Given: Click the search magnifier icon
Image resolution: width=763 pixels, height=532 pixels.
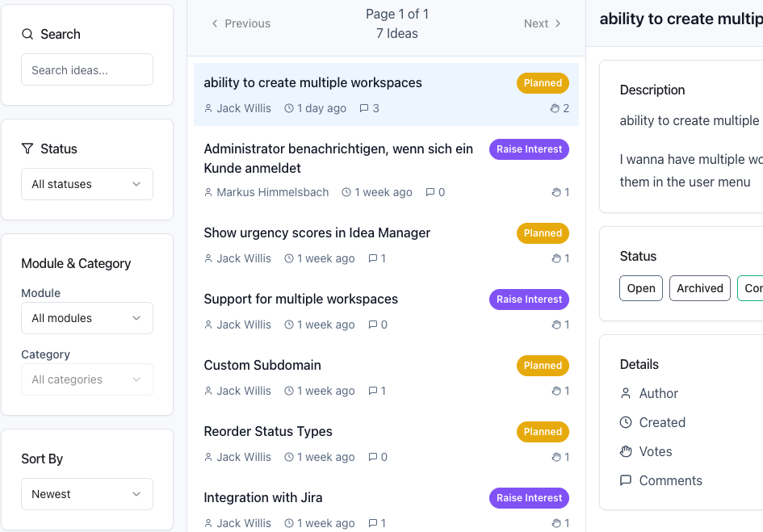Looking at the screenshot, I should tap(27, 34).
